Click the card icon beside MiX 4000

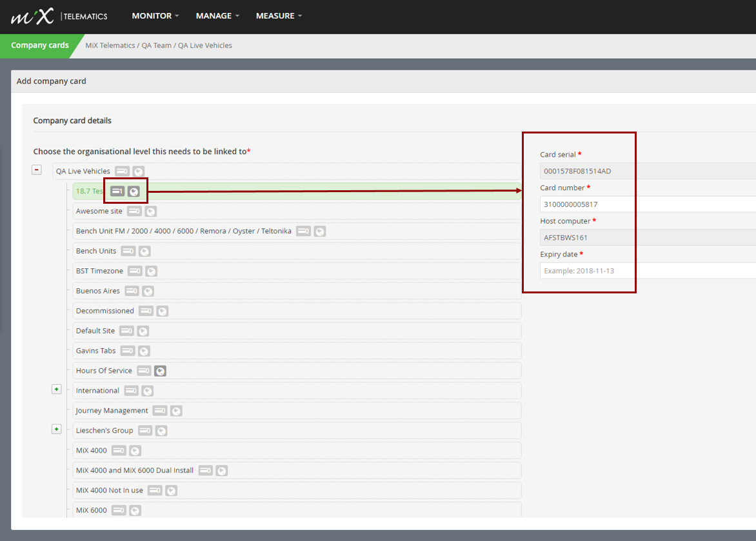(x=119, y=450)
